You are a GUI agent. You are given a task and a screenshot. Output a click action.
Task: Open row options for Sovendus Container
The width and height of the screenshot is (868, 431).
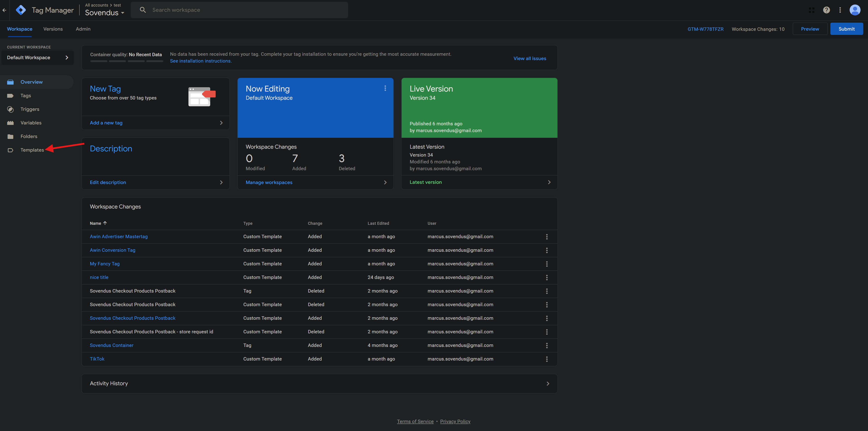pos(547,345)
